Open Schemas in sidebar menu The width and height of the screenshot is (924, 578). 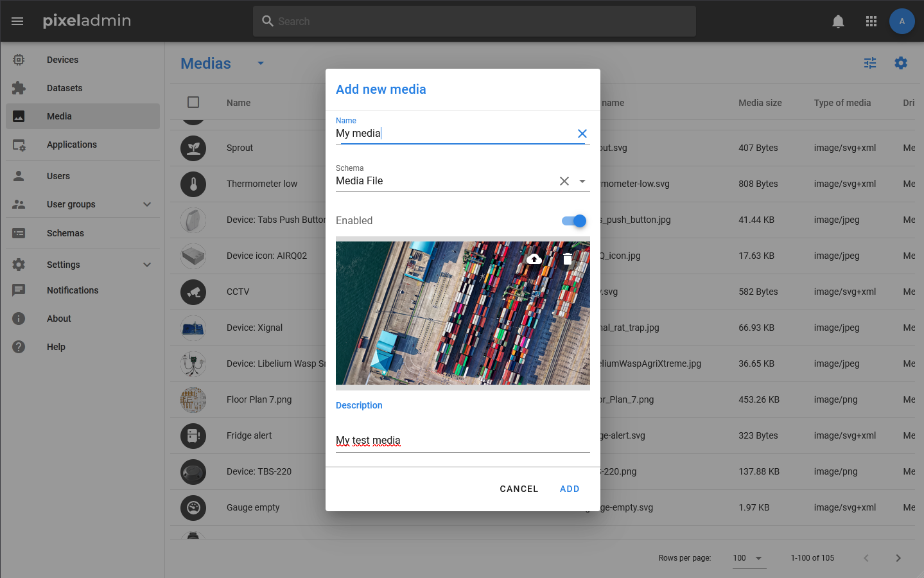pos(65,233)
